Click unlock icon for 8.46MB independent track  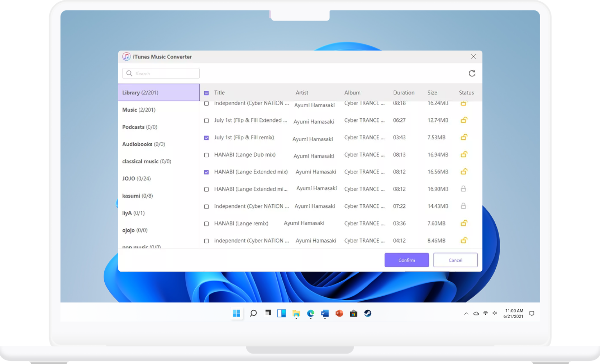464,240
